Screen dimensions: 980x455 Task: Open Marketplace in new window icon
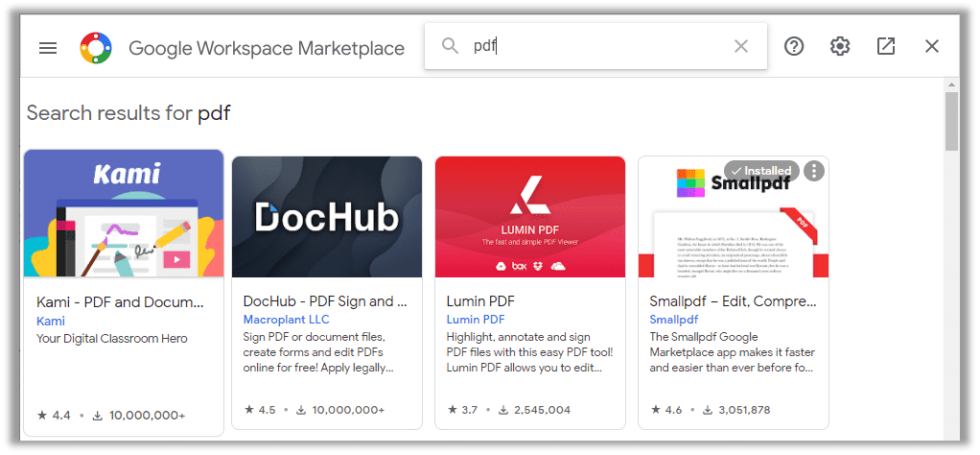pos(886,46)
